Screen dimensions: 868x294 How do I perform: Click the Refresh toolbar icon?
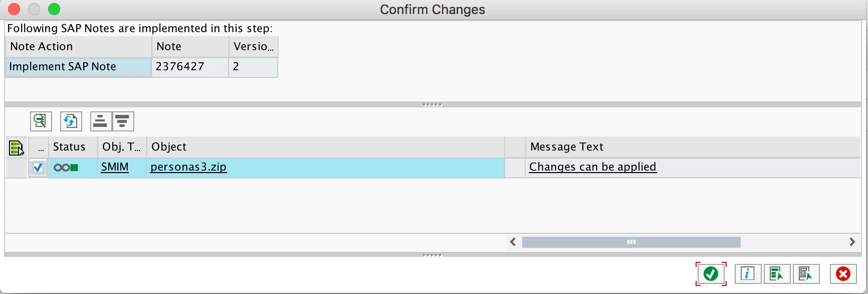tap(71, 121)
